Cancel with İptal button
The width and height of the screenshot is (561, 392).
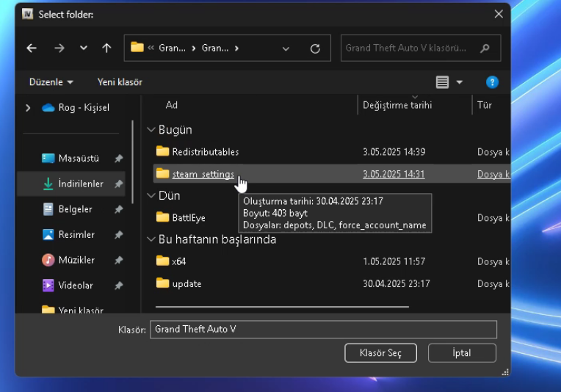coord(462,353)
